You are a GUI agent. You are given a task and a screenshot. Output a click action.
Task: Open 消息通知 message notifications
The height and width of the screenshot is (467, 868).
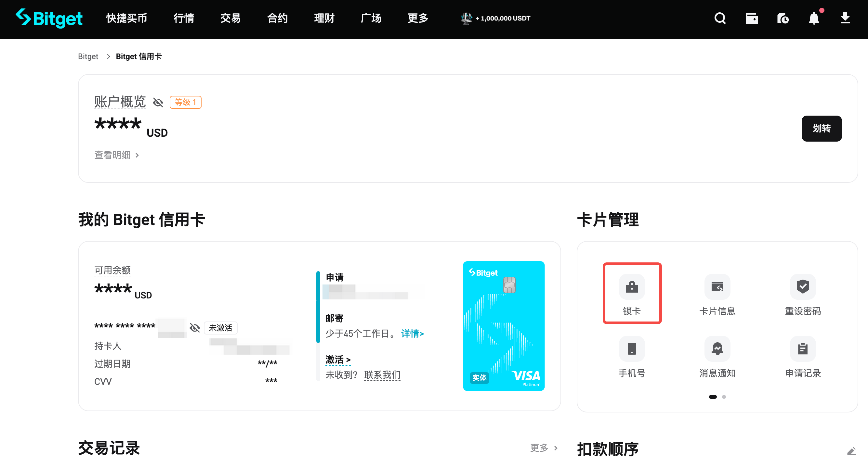point(717,349)
